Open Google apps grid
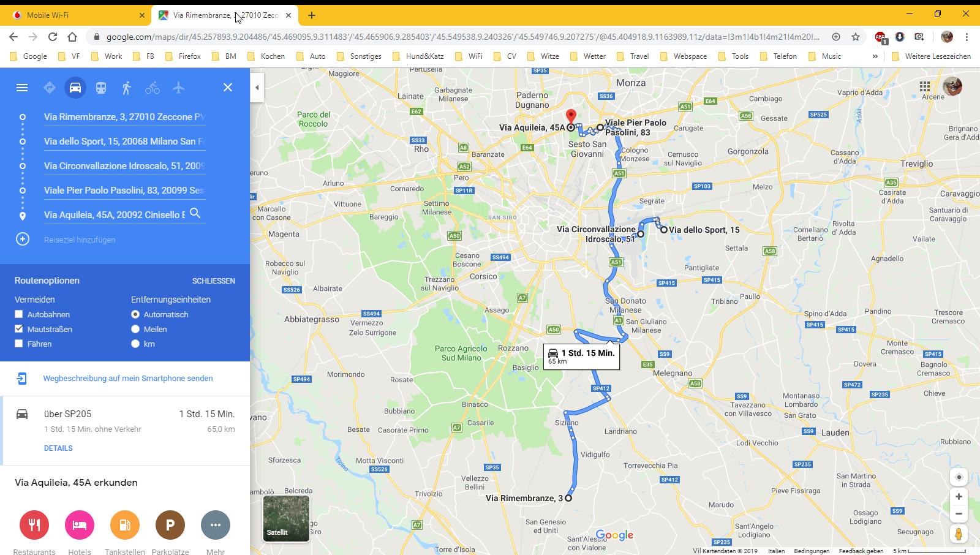Viewport: 980px width, 555px height. coord(925,86)
